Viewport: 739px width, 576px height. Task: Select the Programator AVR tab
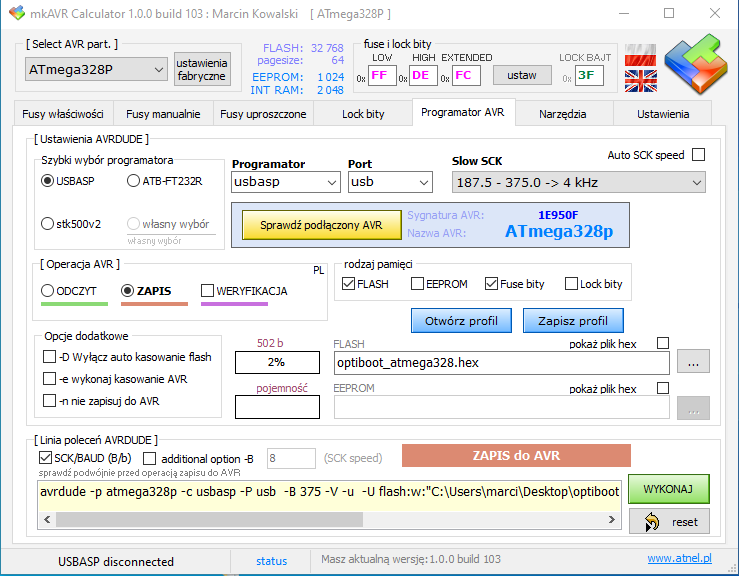pyautogui.click(x=463, y=112)
